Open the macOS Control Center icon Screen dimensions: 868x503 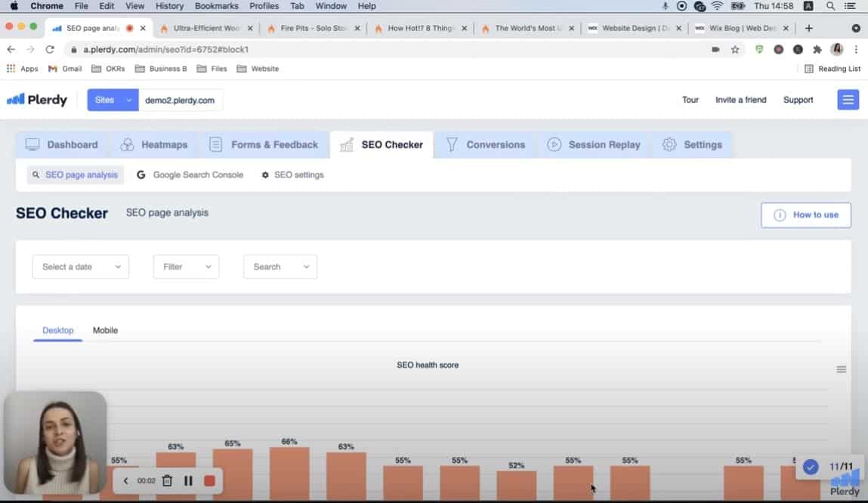pos(850,6)
